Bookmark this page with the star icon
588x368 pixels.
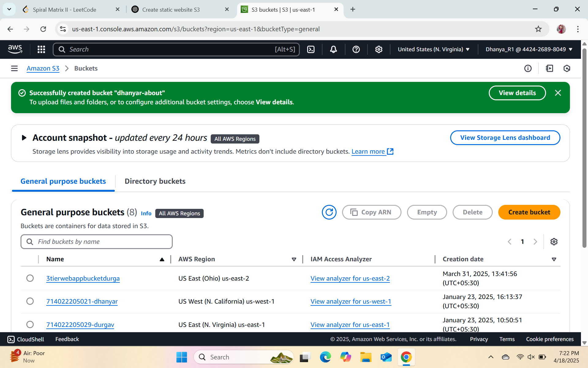538,29
